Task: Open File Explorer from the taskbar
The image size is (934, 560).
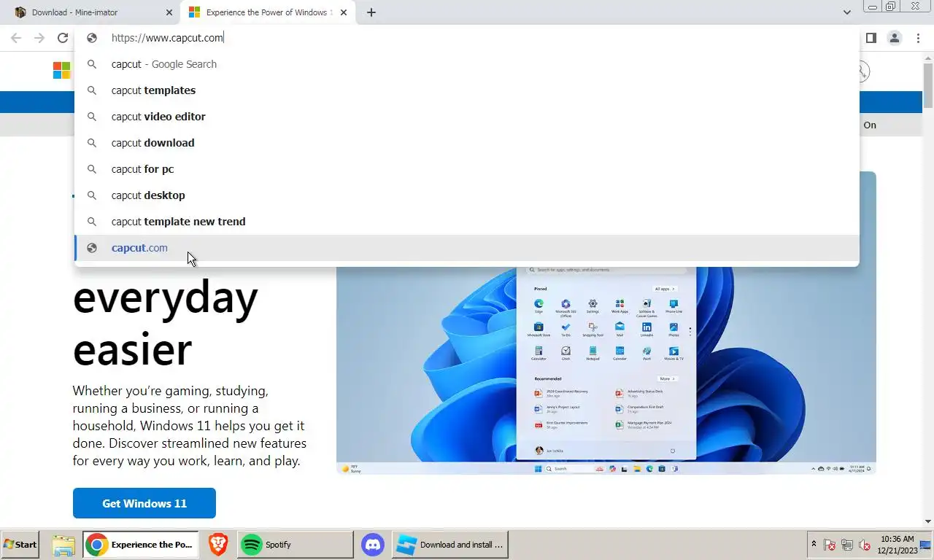Action: [63, 545]
